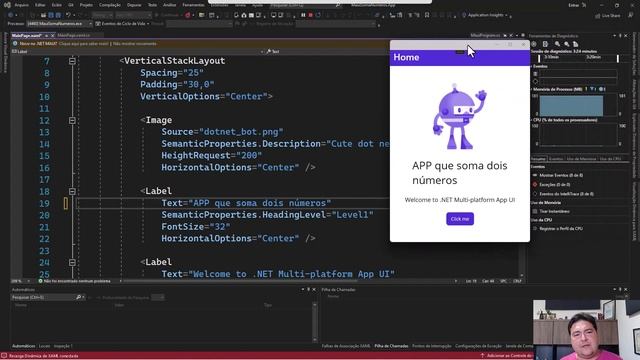Select the Locais tab at bottom
Image resolution: width=640 pixels, height=360 pixels.
pyautogui.click(x=44, y=346)
